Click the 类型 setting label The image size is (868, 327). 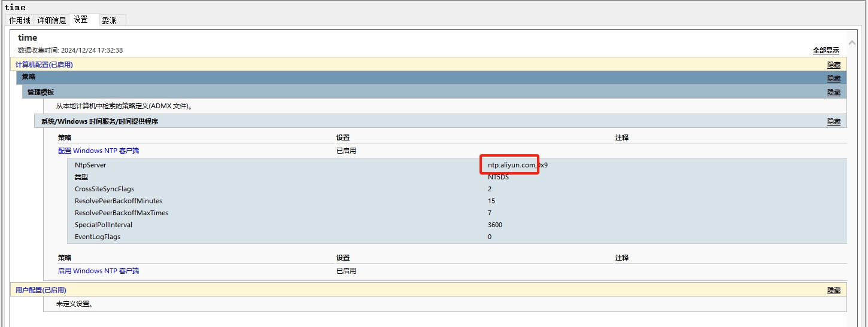(x=81, y=177)
